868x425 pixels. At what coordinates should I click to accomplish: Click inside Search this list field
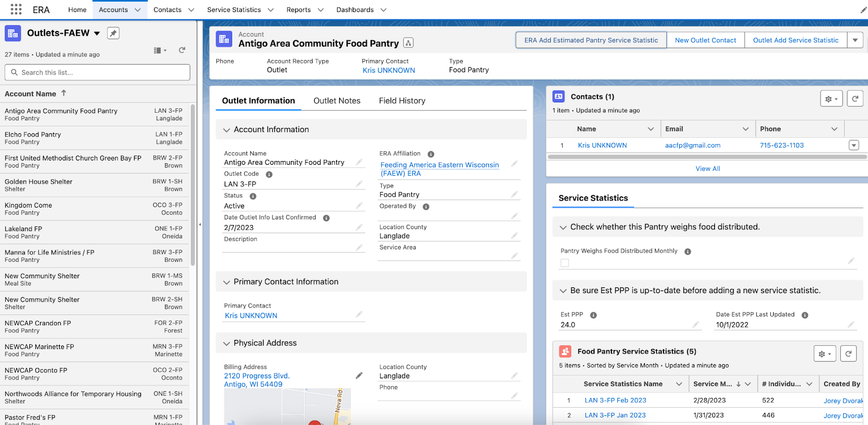pos(98,73)
